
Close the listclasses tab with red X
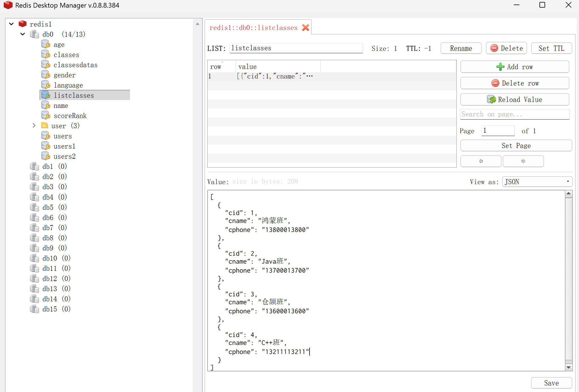tap(306, 28)
